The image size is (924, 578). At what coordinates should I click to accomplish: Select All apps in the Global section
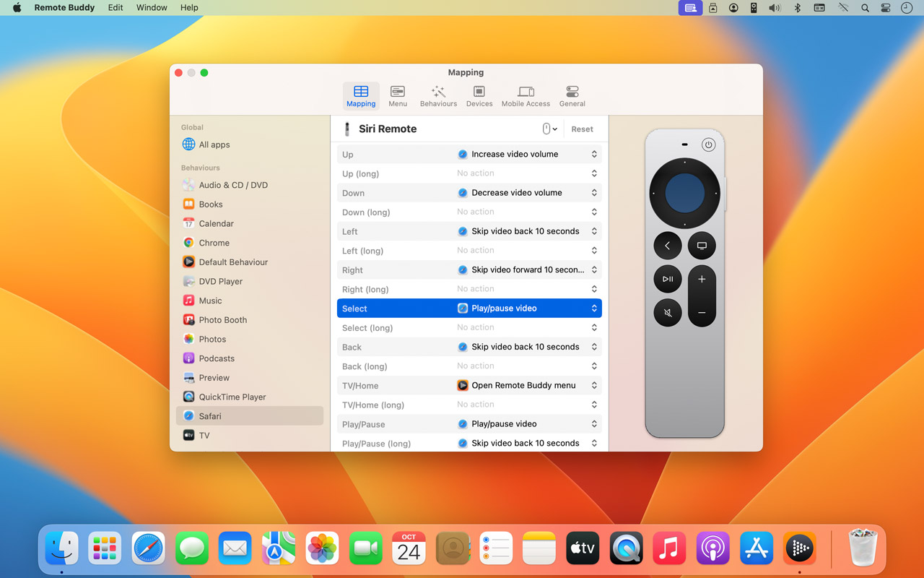pyautogui.click(x=214, y=144)
